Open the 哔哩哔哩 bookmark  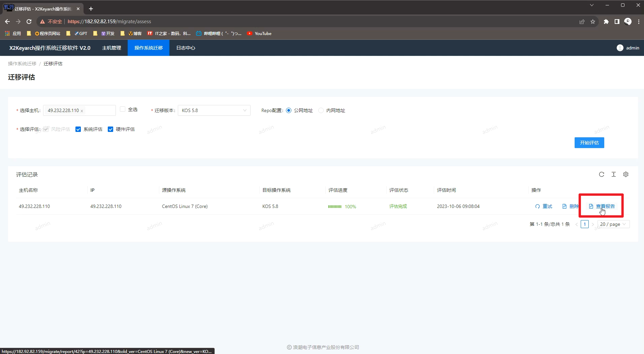219,33
